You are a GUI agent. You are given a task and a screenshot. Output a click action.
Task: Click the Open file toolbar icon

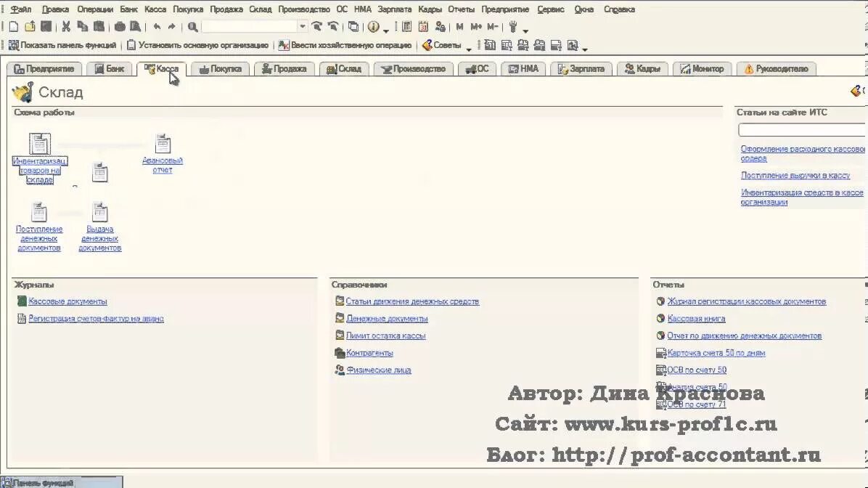(x=30, y=27)
